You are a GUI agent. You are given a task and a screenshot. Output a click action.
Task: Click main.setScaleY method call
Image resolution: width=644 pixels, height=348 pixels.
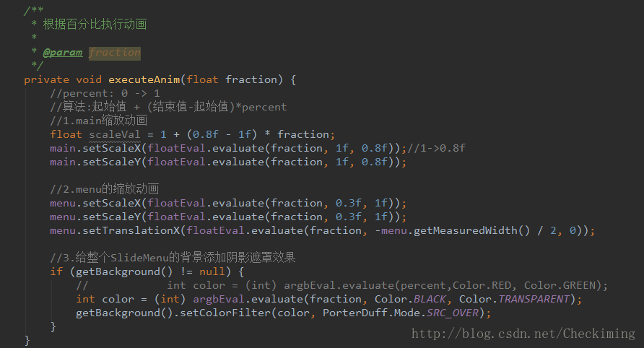click(96, 162)
